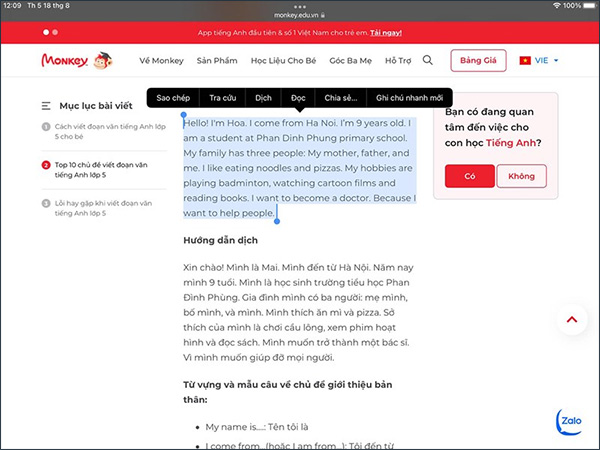Tap the Zalo chat icon
The image size is (600, 450).
click(570, 422)
